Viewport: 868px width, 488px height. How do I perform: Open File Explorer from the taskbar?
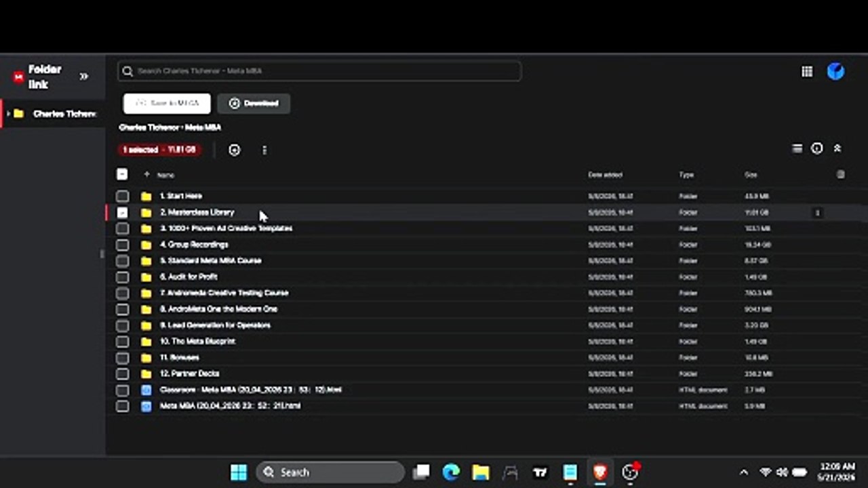click(x=481, y=472)
